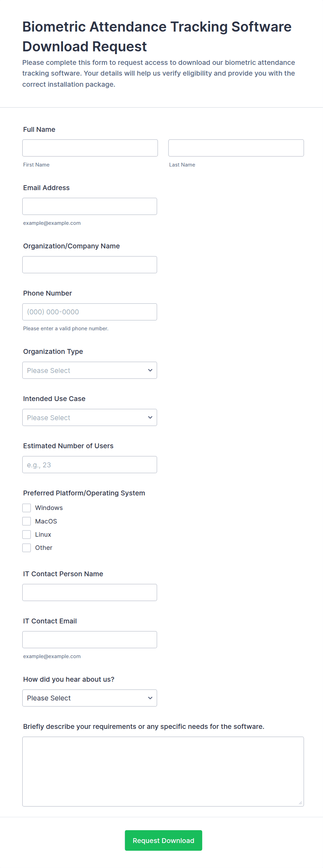Enable the Linux checkbox option
Image resolution: width=323 pixels, height=868 pixels.
coord(27,534)
